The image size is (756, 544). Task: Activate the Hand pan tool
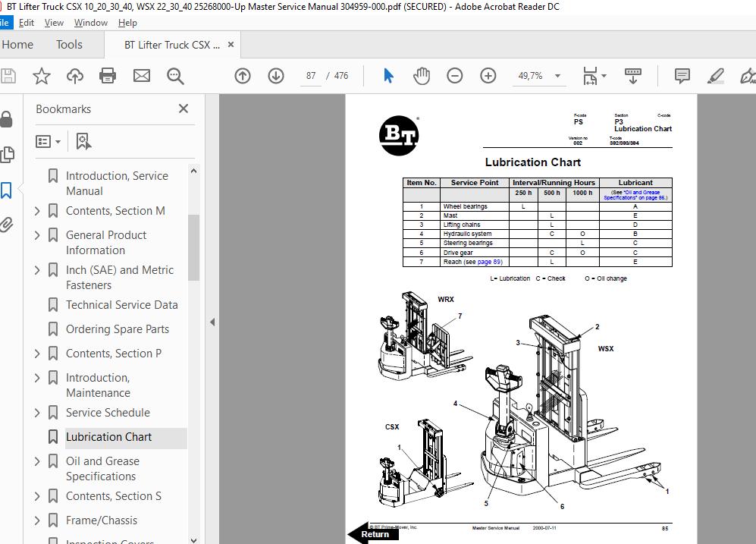point(422,76)
